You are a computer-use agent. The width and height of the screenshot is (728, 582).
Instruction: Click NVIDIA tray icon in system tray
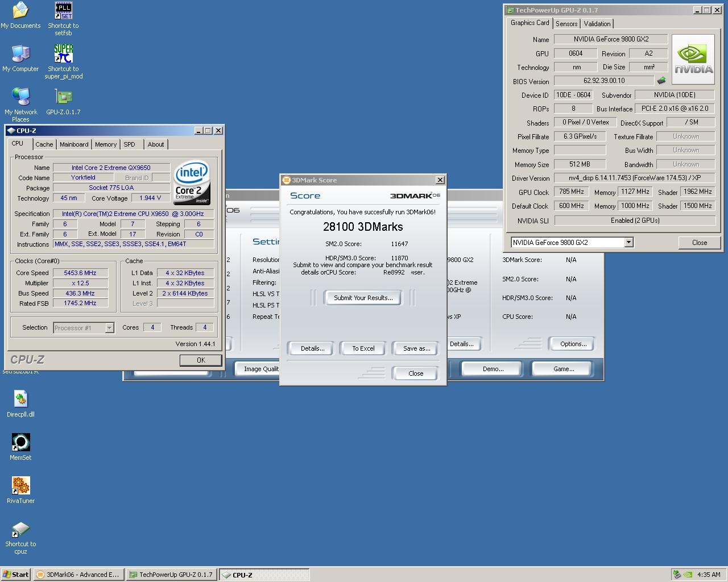pos(688,575)
